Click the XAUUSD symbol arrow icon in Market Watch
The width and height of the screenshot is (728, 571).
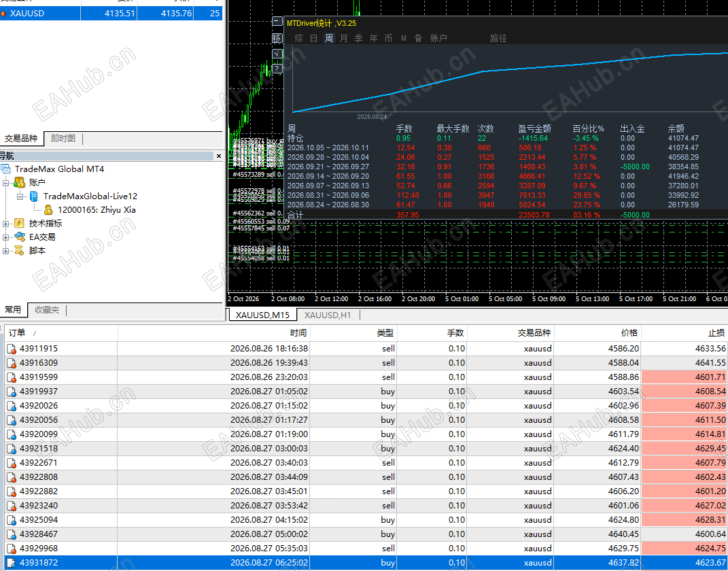[x=3, y=14]
